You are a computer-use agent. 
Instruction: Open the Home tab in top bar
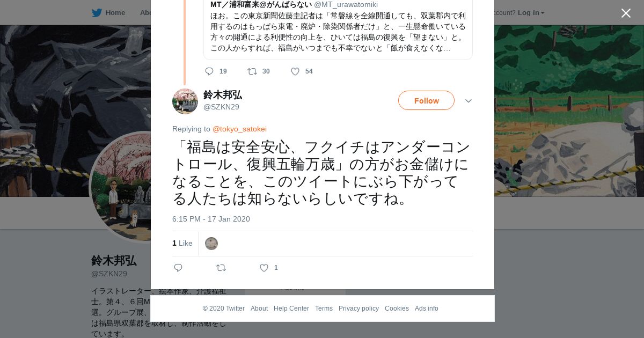click(108, 13)
